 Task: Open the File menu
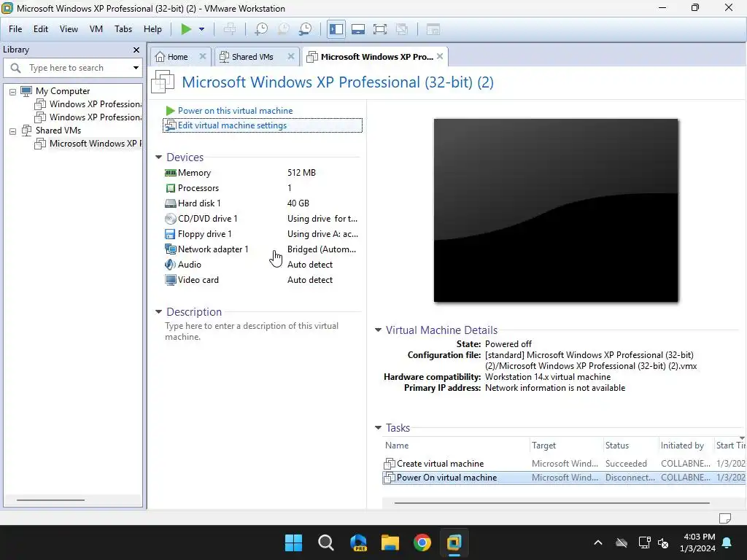[15, 29]
